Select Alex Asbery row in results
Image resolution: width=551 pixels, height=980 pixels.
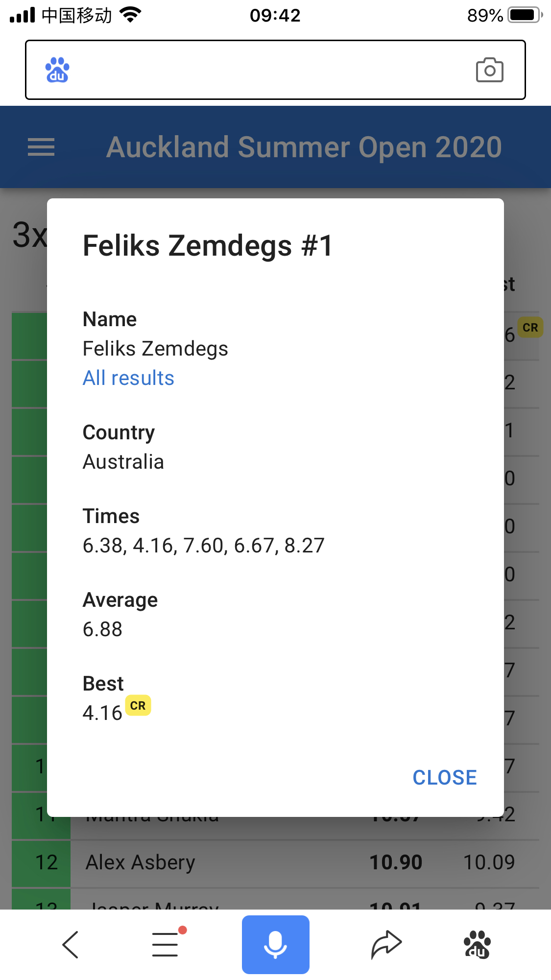click(x=275, y=863)
